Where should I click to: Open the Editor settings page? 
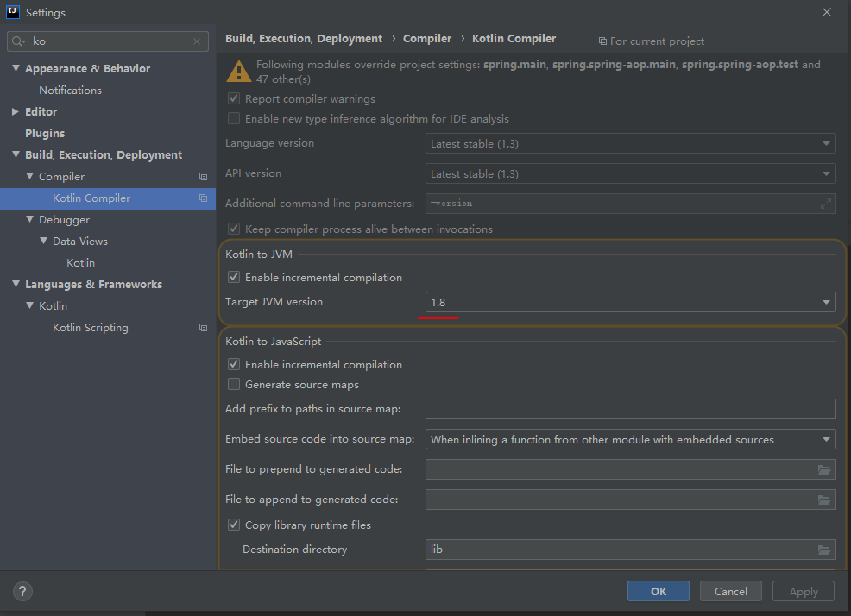[41, 112]
